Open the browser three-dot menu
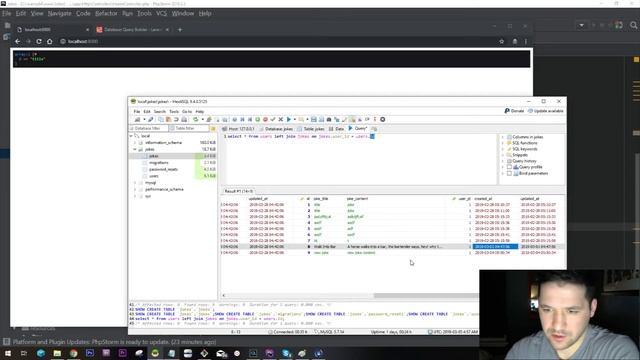 [526, 41]
